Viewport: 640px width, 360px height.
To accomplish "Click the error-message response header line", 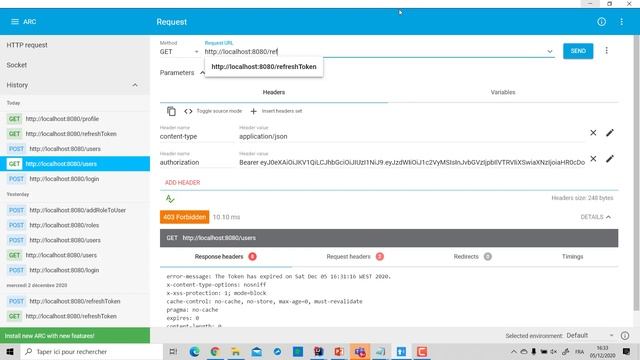I will 278,276.
